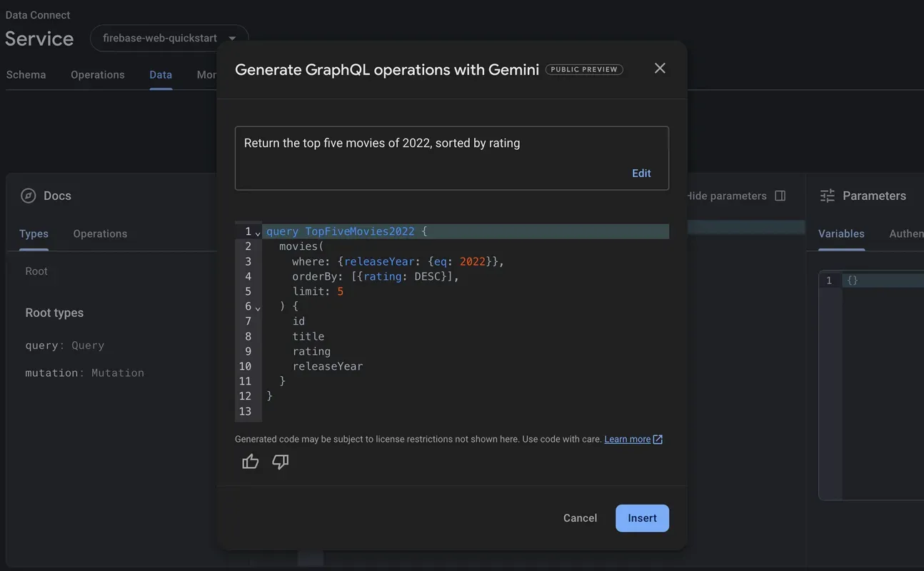The width and height of the screenshot is (924, 571).
Task: Click the Hide parameters panel icon
Action: point(780,196)
